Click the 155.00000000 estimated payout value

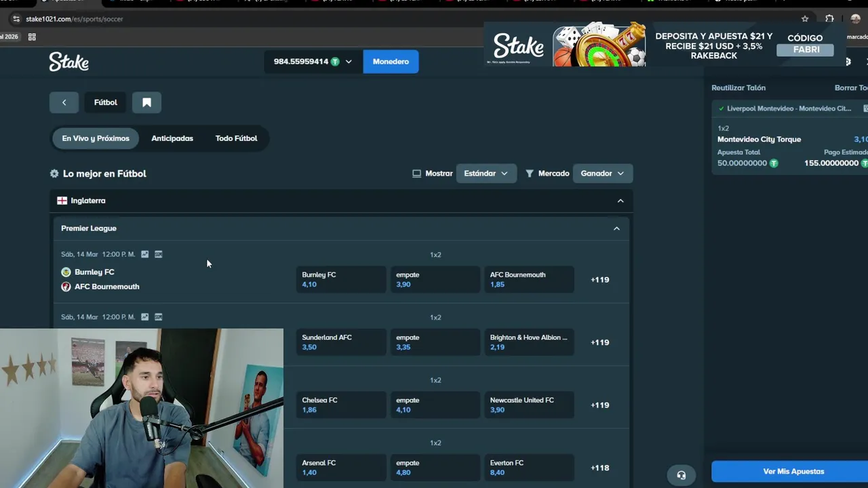point(831,163)
